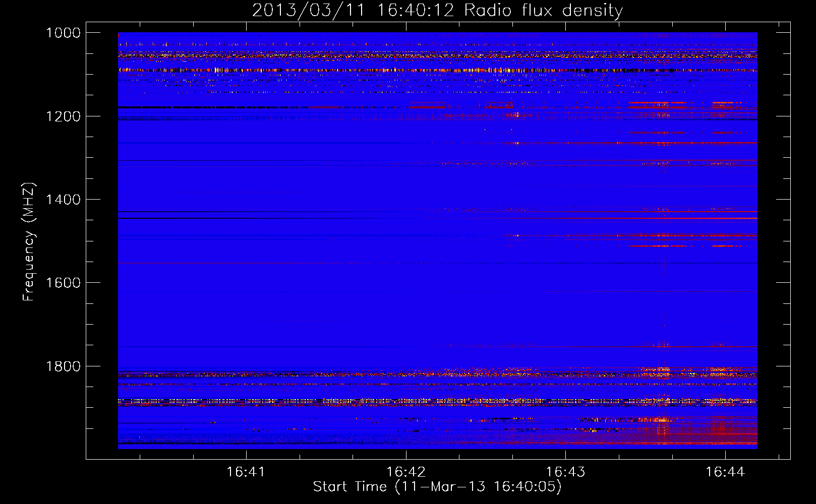
Task: Click the 16:43 time tick label
Action: (566, 472)
